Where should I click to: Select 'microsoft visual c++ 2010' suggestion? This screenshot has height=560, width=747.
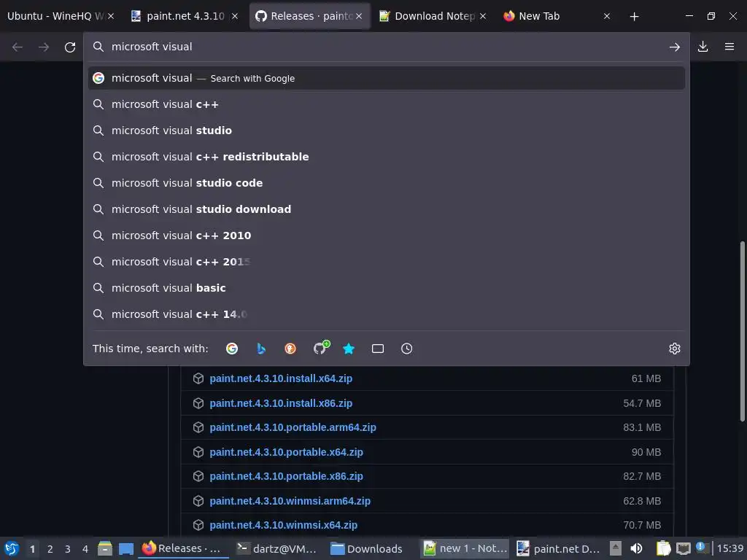coord(387,236)
